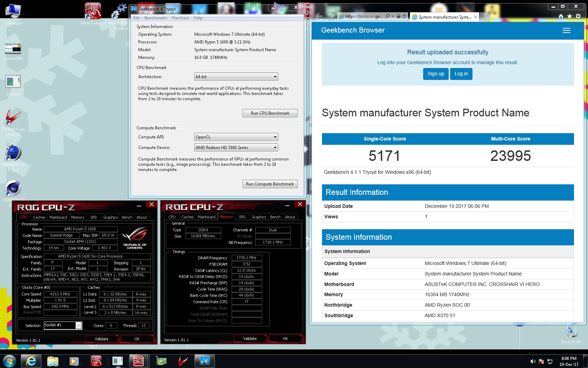The height and width of the screenshot is (368, 588).
Task: Open the Recycle Bin
Action: [572, 334]
